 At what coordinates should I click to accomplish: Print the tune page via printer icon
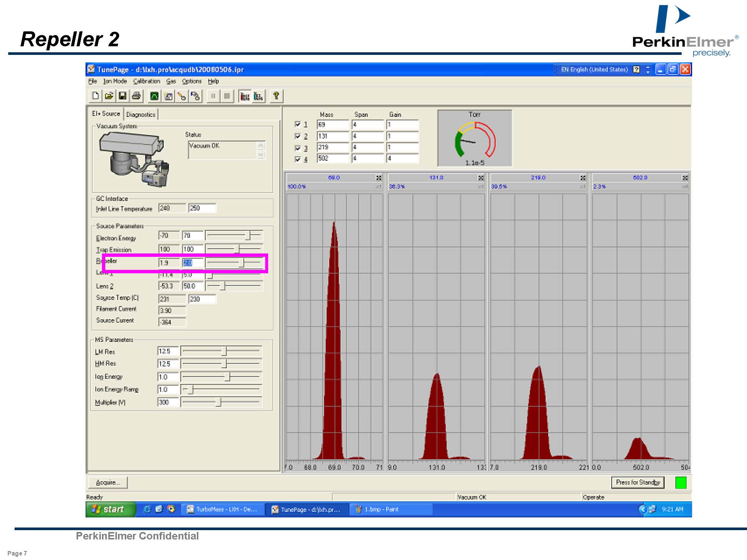click(x=136, y=96)
